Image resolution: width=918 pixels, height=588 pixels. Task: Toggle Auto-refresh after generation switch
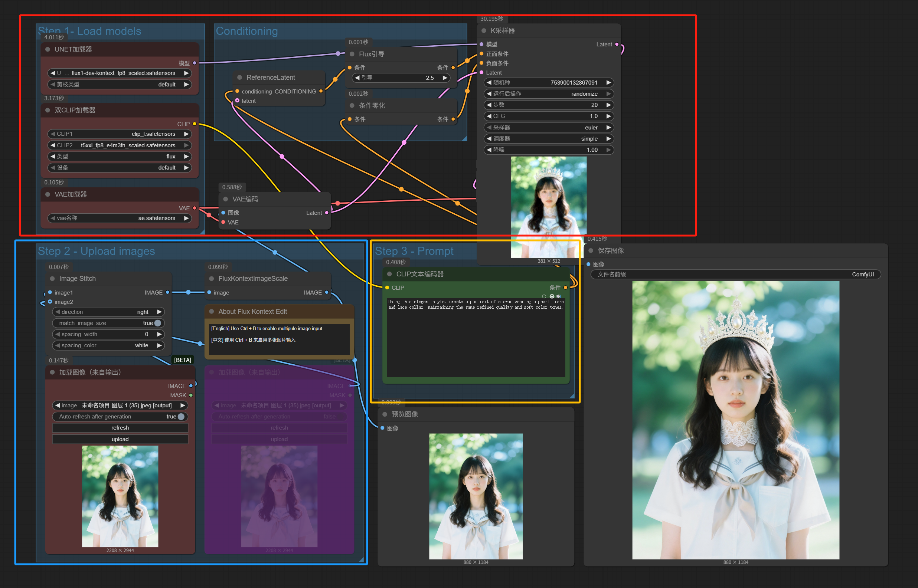(x=181, y=417)
